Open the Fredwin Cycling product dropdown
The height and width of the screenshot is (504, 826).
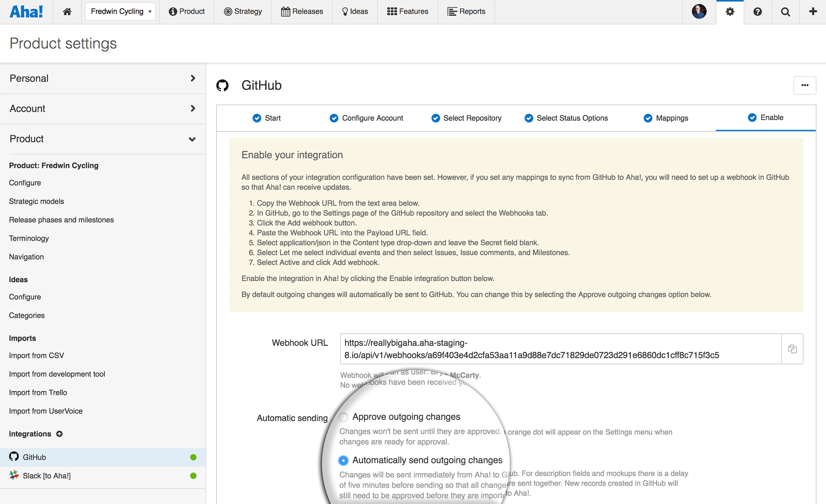120,12
